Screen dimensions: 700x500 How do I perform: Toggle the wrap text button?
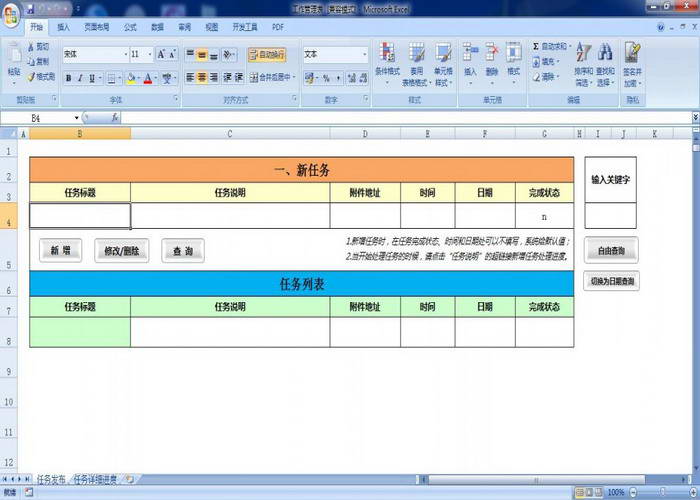click(x=267, y=55)
